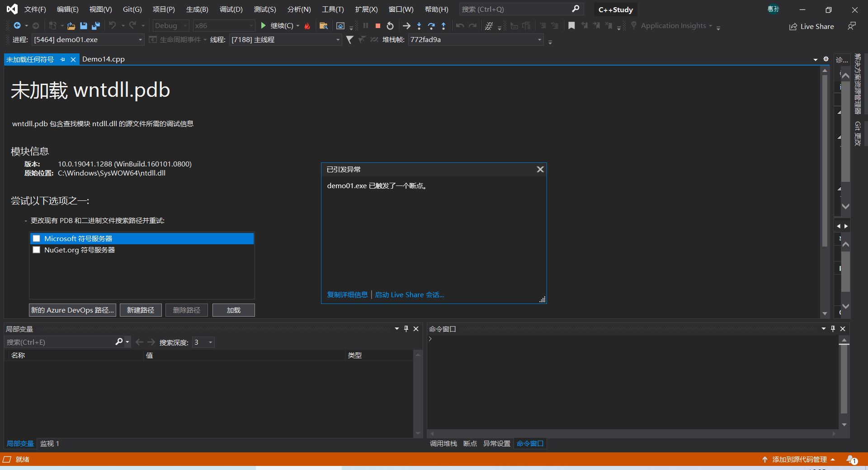Click the user account avatar
The image size is (868, 470).
point(773,9)
